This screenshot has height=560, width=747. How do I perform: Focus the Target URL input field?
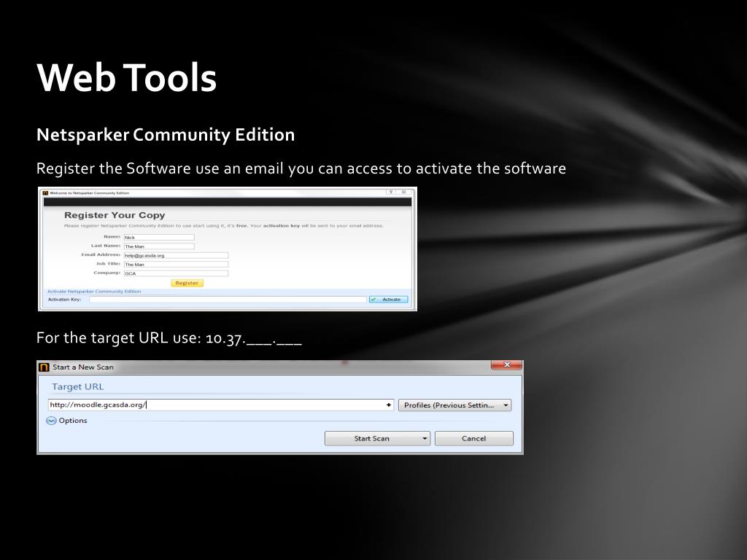(221, 405)
